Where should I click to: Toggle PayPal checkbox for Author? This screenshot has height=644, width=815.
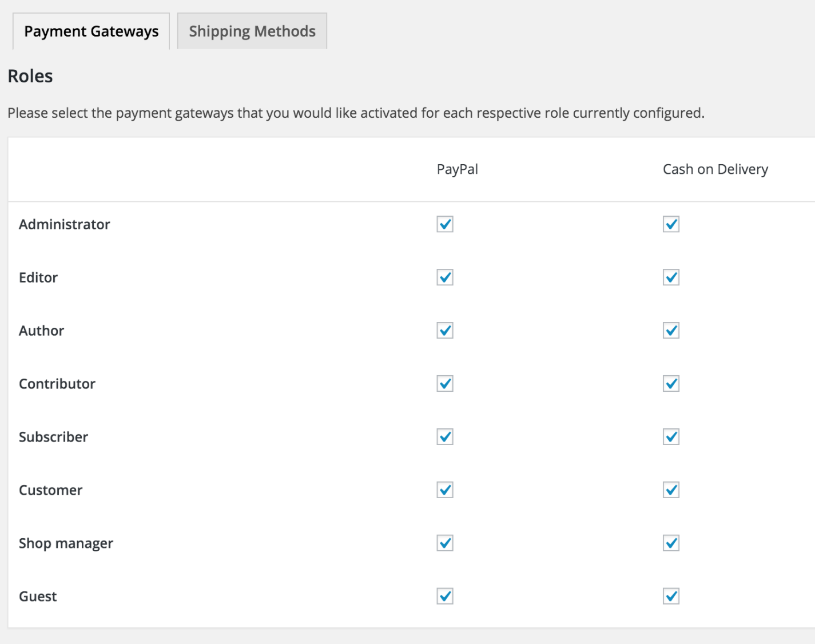coord(445,331)
